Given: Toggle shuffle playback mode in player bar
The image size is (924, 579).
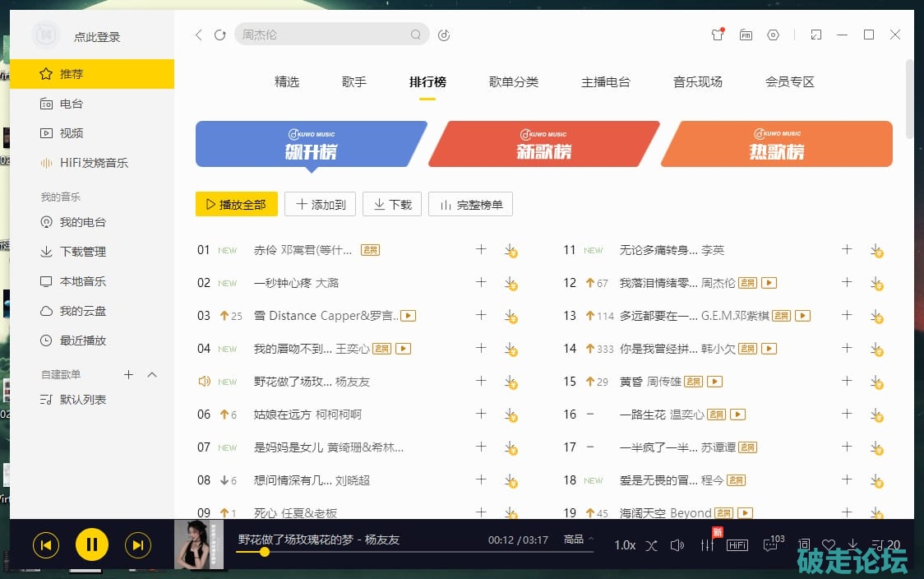Looking at the screenshot, I should 651,545.
